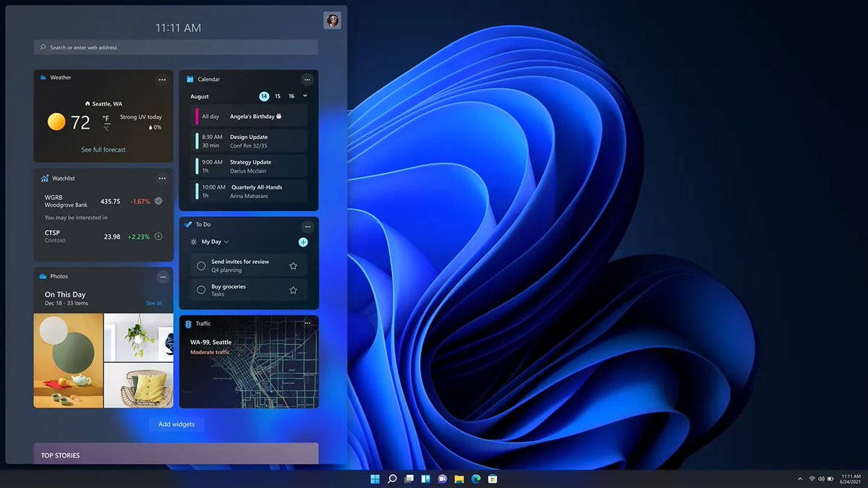Click the plus icon to add a task
The height and width of the screenshot is (488, 868).
(x=303, y=241)
